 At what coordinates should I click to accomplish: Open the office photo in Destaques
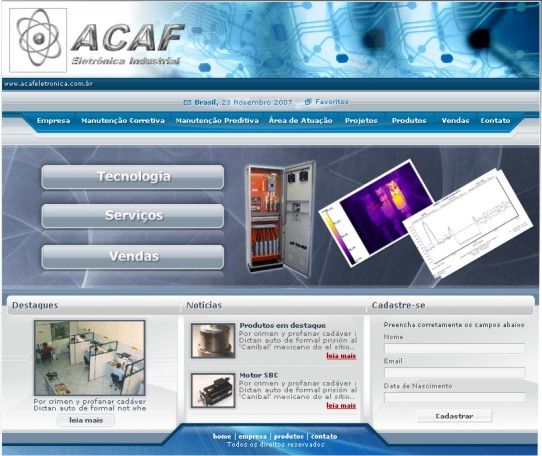[x=90, y=358]
